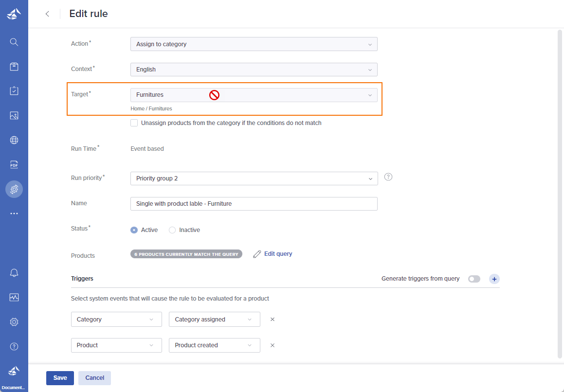Open the analytics chart icon in the sidebar
This screenshot has width=564, height=392.
point(14,297)
